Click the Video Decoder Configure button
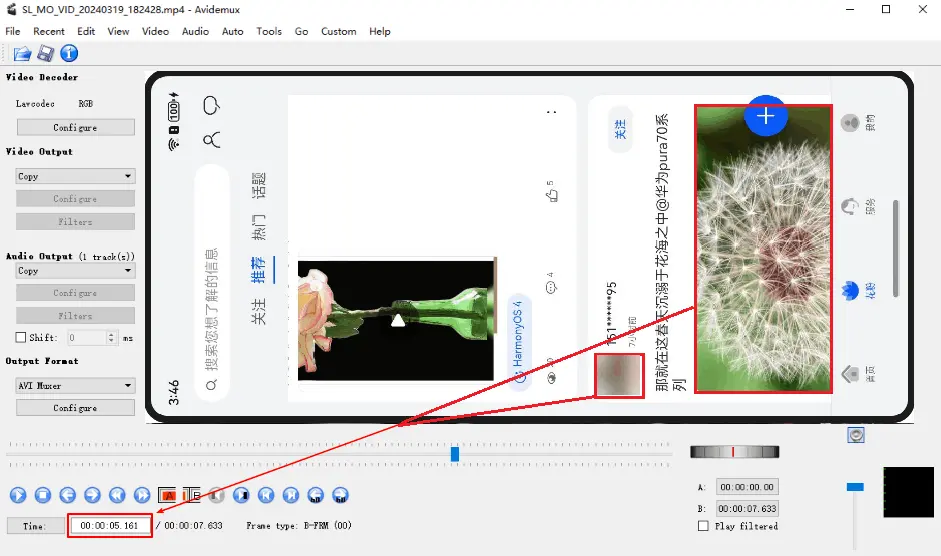Image resolution: width=941 pixels, height=556 pixels. pos(76,127)
